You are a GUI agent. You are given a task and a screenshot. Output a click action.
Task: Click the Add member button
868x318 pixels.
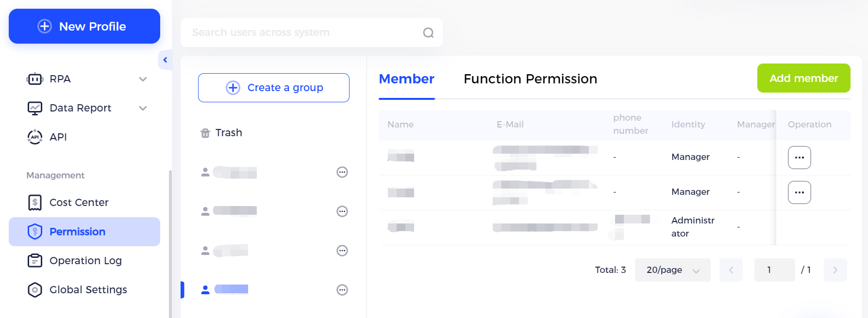(x=803, y=78)
